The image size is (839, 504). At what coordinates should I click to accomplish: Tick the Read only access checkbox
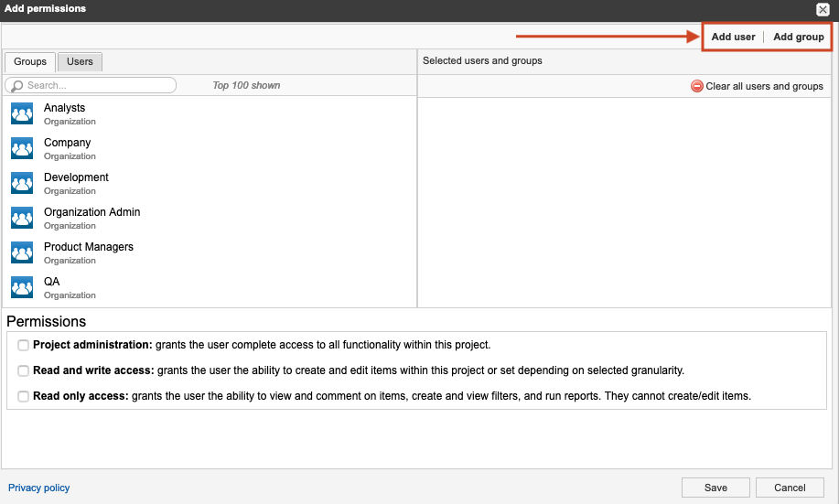coord(24,396)
